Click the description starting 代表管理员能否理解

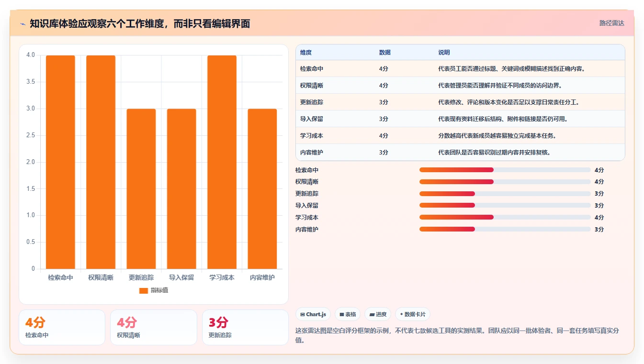(x=500, y=86)
